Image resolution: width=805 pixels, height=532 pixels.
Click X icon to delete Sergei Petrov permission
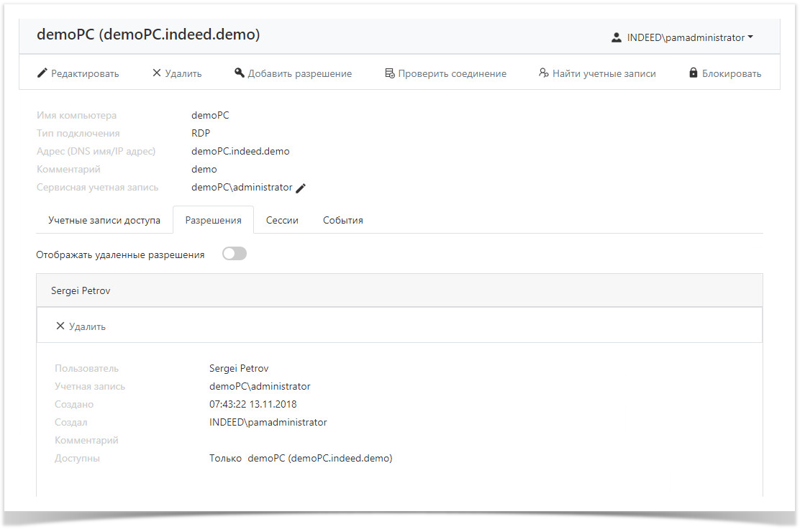coord(60,326)
